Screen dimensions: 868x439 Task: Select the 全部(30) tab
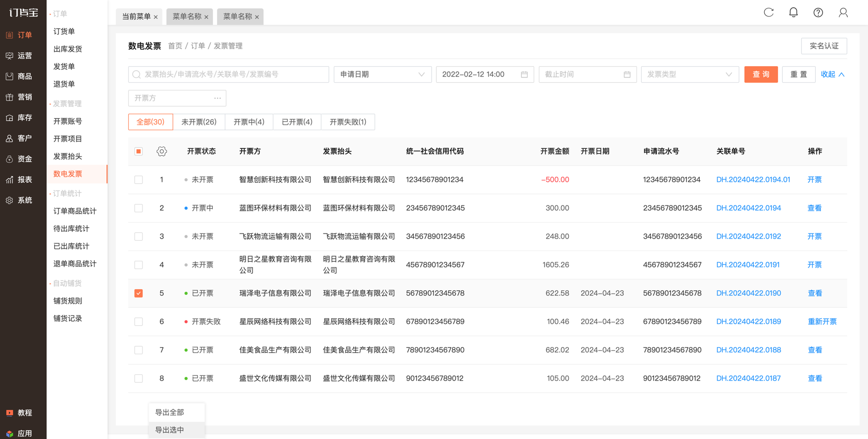pos(150,122)
